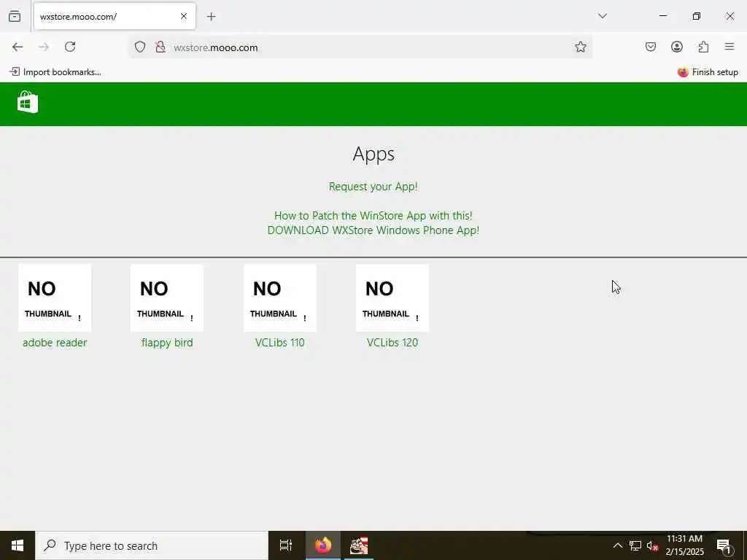Viewport: 747px width, 560px height.
Task: Reload the current page
Action: (70, 47)
